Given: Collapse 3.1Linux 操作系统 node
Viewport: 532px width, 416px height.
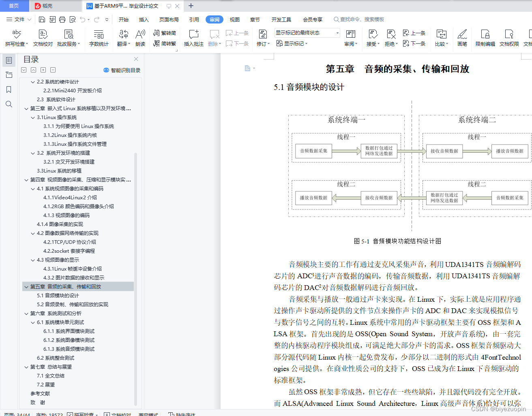Looking at the screenshot, I should click(x=33, y=117).
